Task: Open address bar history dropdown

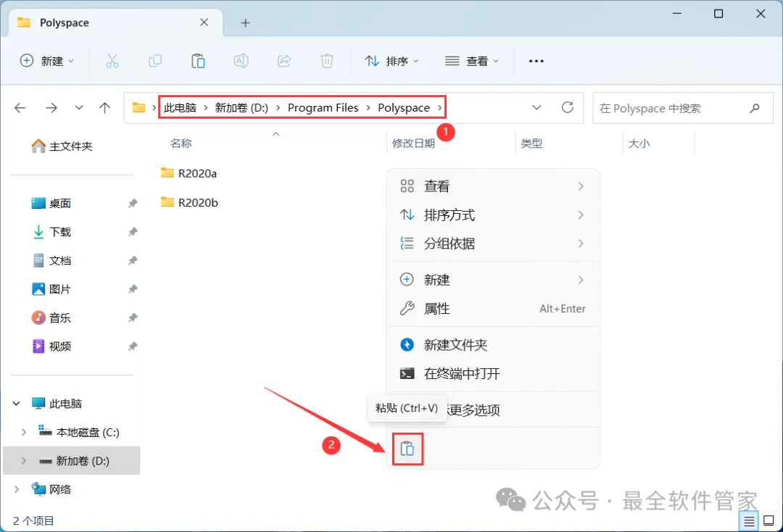Action: tap(536, 107)
